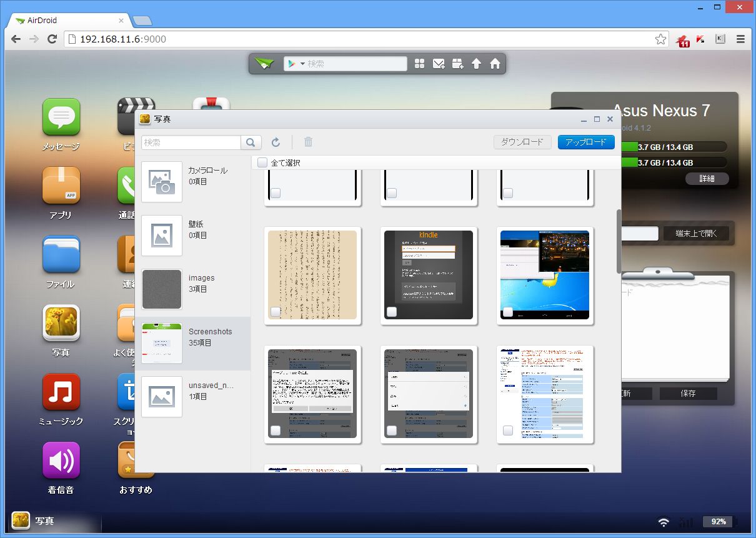Refresh the photo list
Screen dimensions: 756x538
(x=276, y=142)
